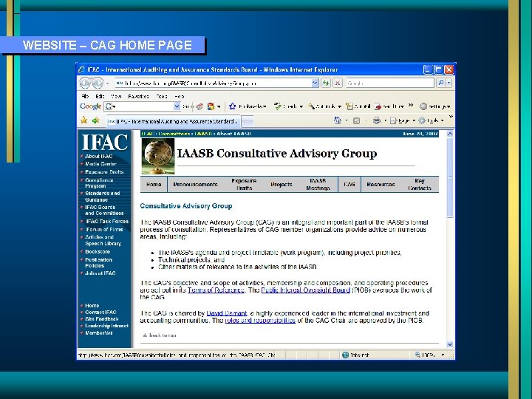The image size is (532, 399).
Task: Select the Resources navigation tab
Action: coord(381,184)
